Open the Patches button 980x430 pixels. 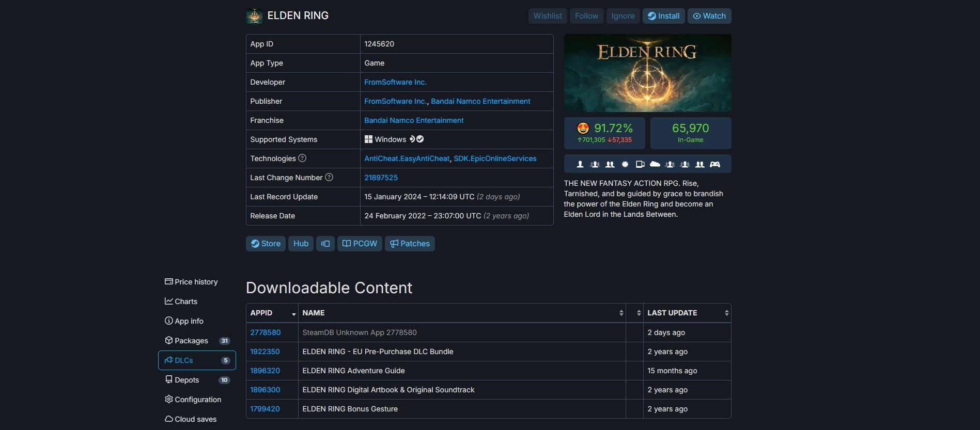point(410,244)
